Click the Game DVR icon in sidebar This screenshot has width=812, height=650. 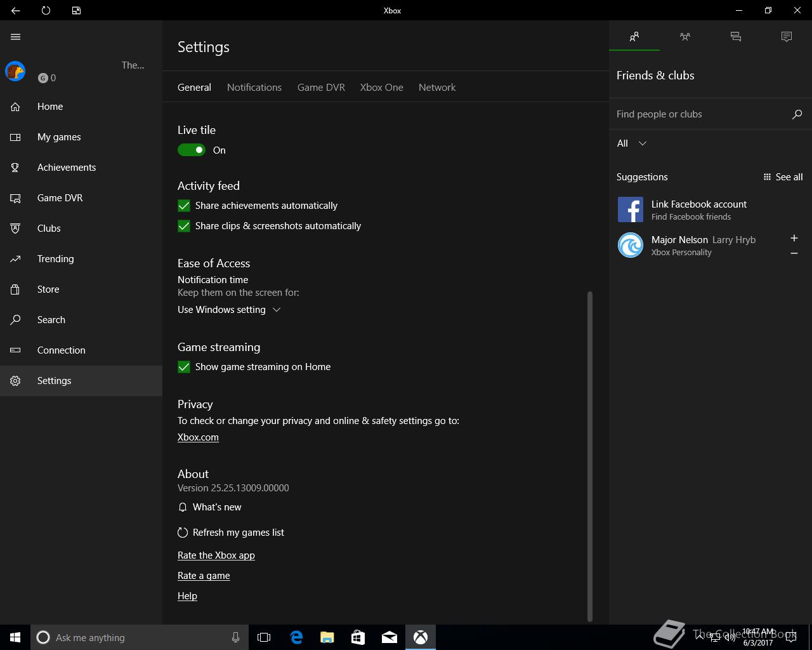[15, 198]
